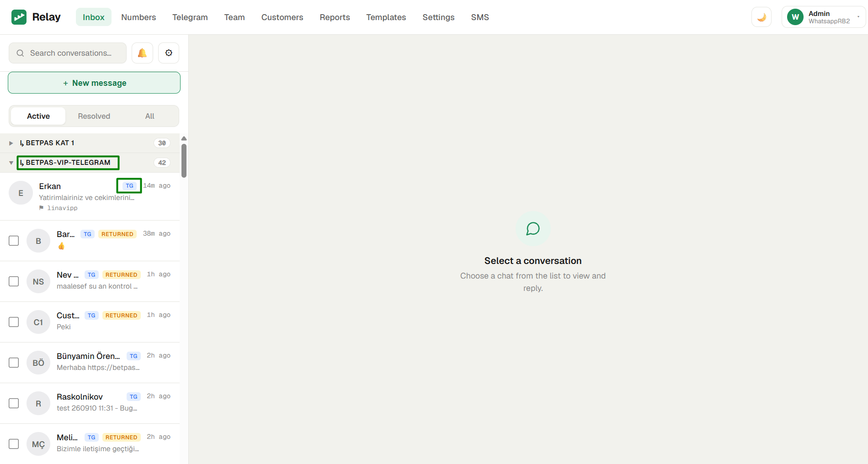The image size is (868, 464).
Task: Click the MÇ avatar for Meli
Action: pos(38,444)
